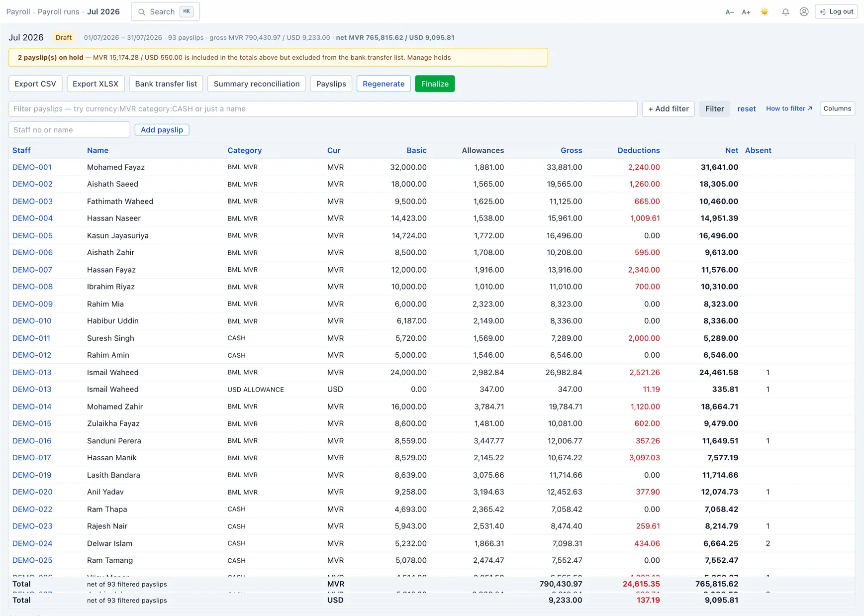Sort by the Deductions column header
This screenshot has height=616, width=864.
639,150
